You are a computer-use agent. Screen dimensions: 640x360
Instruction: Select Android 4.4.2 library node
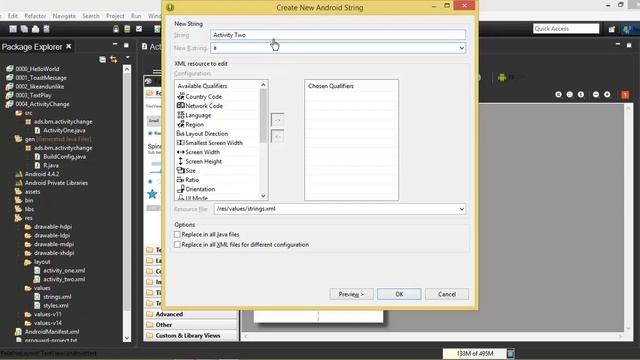pos(37,174)
